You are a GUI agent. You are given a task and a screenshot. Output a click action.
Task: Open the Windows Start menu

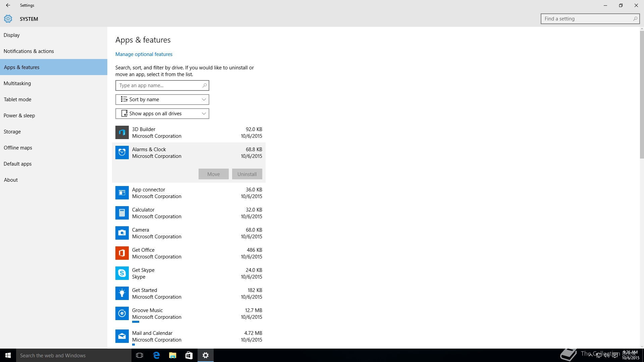coord(8,355)
